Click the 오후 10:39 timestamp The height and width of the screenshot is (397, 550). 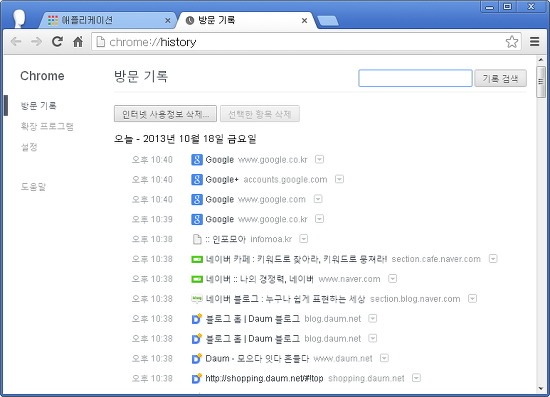pyautogui.click(x=152, y=219)
